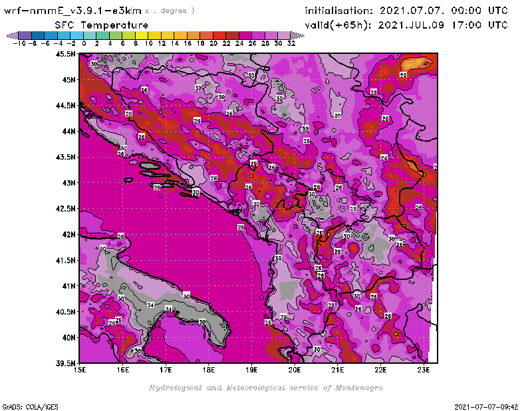Click the '19E' longitude label

tap(251, 370)
